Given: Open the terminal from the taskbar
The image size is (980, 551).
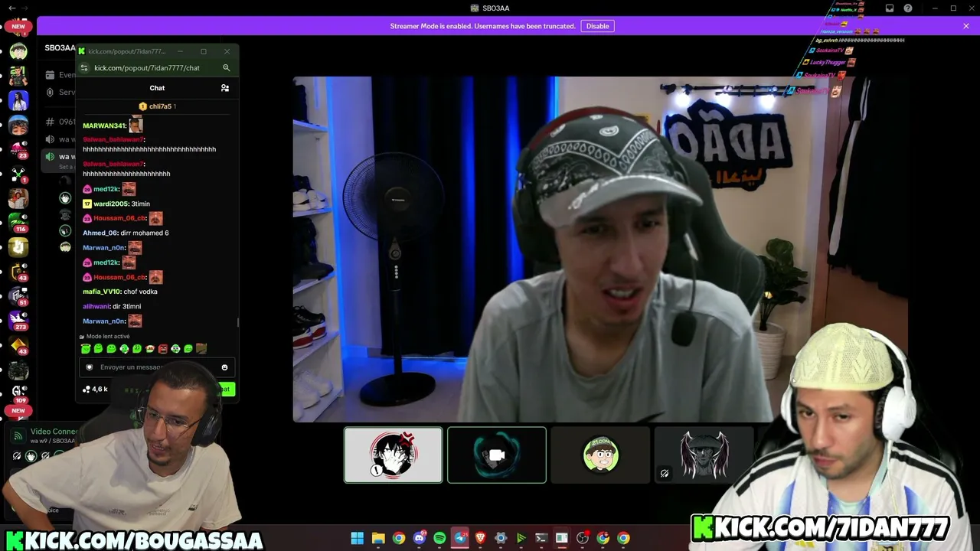Looking at the screenshot, I should point(541,538).
